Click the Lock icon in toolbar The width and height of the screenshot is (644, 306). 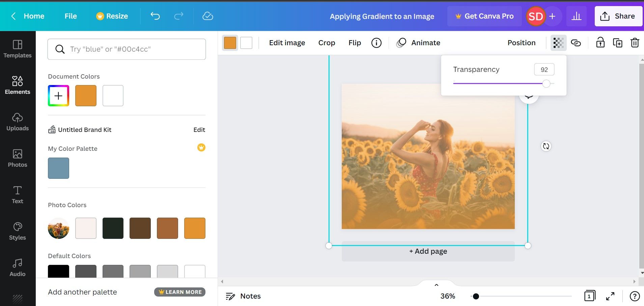600,43
